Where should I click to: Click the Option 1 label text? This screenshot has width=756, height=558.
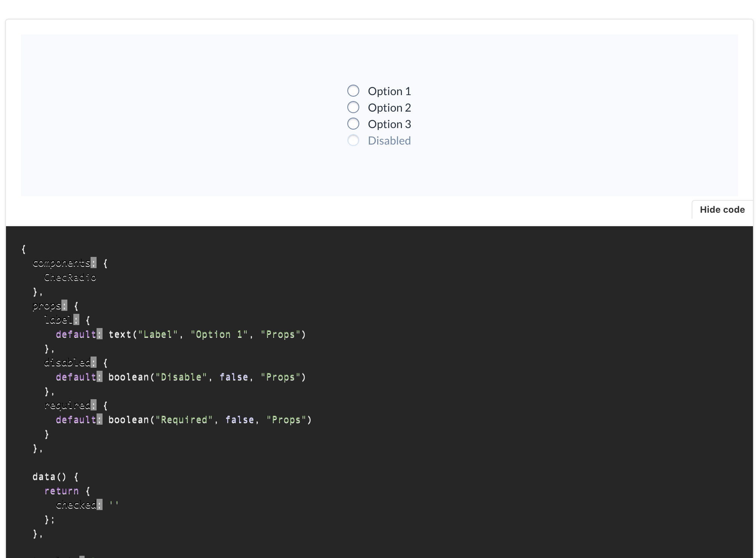[390, 91]
